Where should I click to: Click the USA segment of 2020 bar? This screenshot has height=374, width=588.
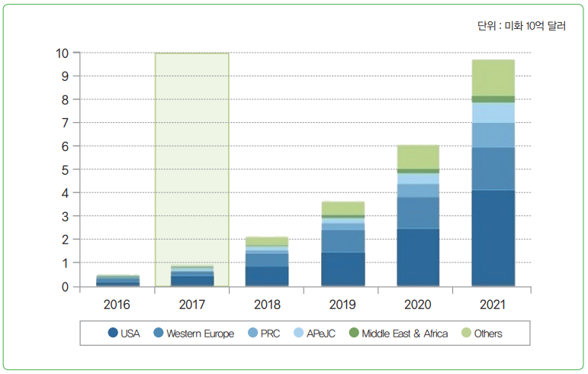[418, 258]
